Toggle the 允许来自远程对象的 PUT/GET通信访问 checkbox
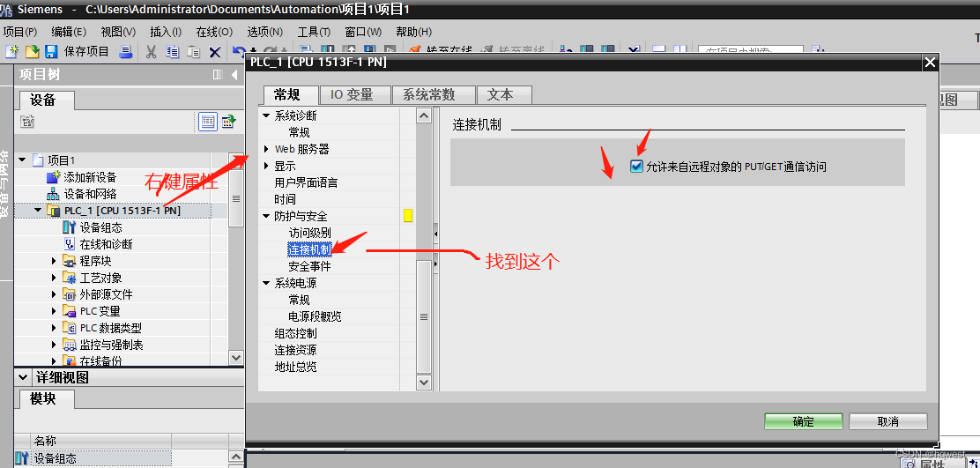The image size is (980, 468). [637, 167]
